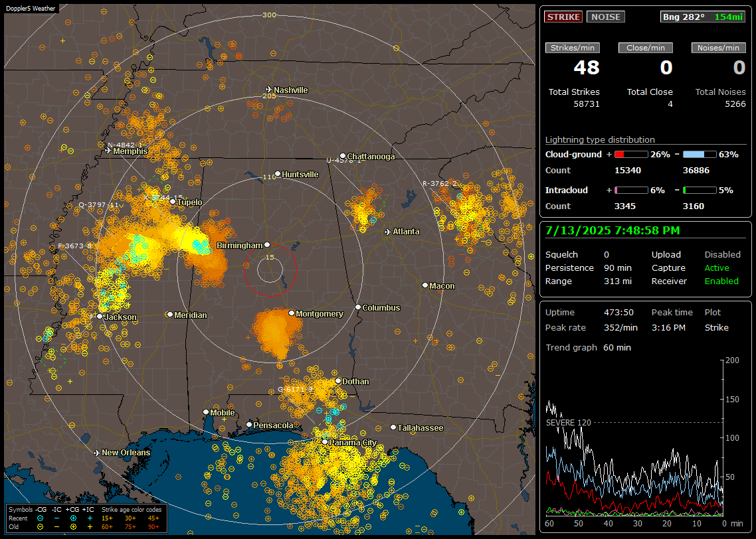Click the Recent +CG legend symbol

[x=73, y=518]
